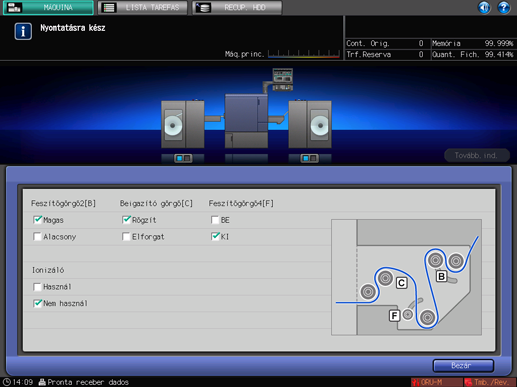Screen dimensions: 517x387
Task: Click the ORU-M red status indicator
Action: (436, 382)
